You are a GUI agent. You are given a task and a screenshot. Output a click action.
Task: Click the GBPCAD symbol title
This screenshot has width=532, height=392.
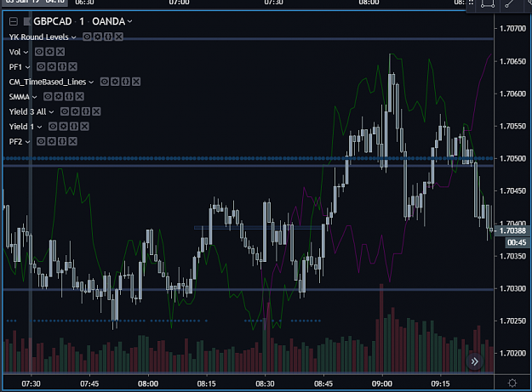53,21
